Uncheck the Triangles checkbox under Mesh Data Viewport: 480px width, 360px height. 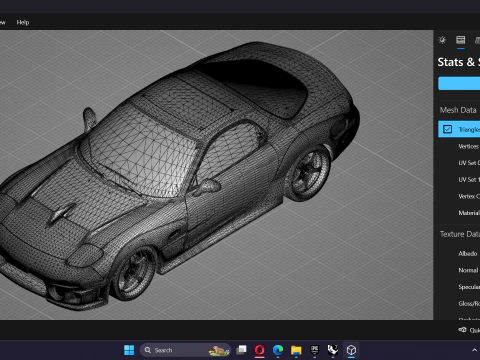pyautogui.click(x=447, y=129)
